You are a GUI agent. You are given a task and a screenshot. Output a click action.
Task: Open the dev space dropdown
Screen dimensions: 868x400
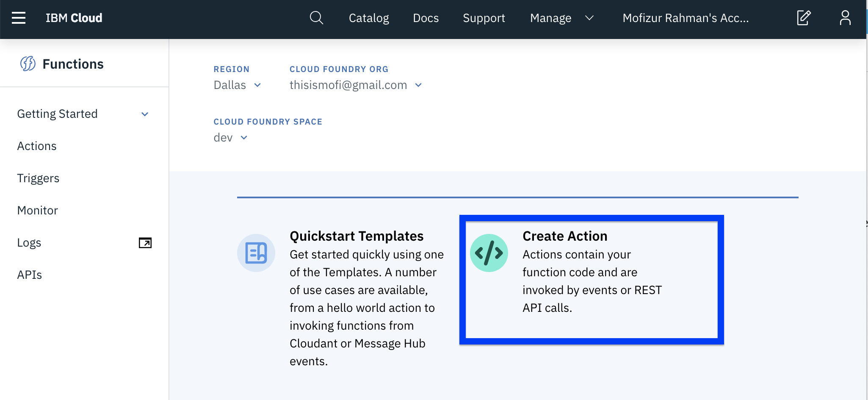(230, 138)
